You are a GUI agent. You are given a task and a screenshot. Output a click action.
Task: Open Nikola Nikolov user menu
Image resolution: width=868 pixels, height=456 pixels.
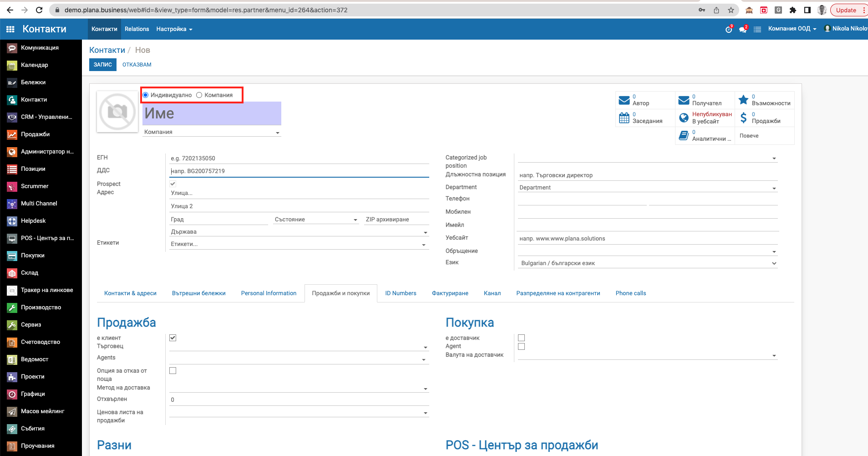coord(846,29)
